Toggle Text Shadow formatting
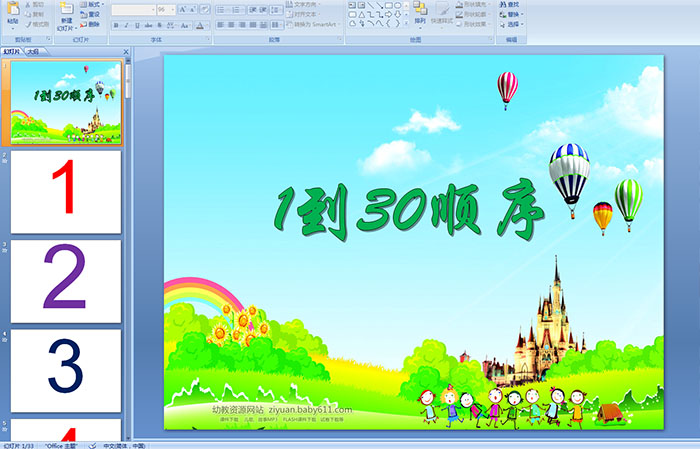700x449 pixels. click(x=159, y=25)
